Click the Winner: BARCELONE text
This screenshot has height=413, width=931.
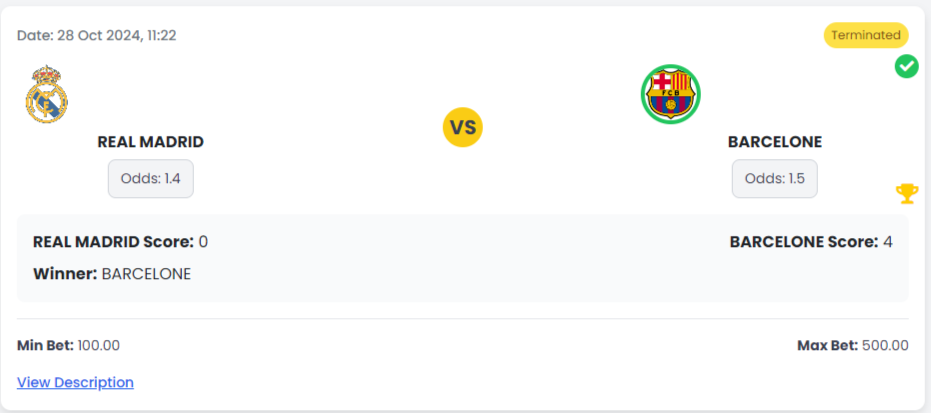[x=112, y=273]
